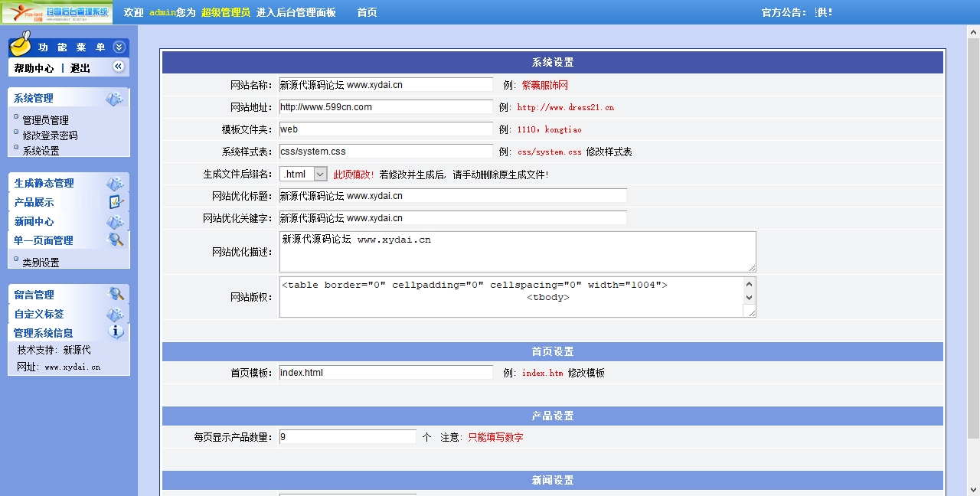This screenshot has width=980, height=496.
Task: Click page scrollbar down arrow
Action: point(974,489)
